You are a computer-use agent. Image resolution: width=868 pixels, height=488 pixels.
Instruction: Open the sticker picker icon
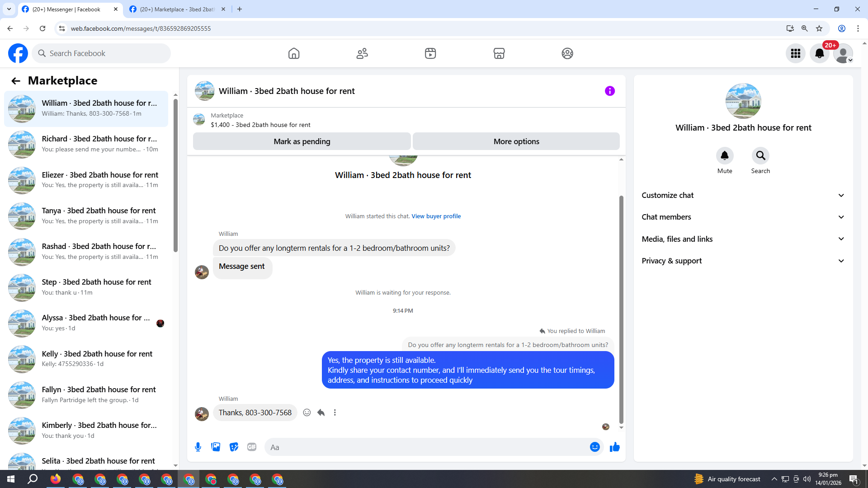(234, 447)
